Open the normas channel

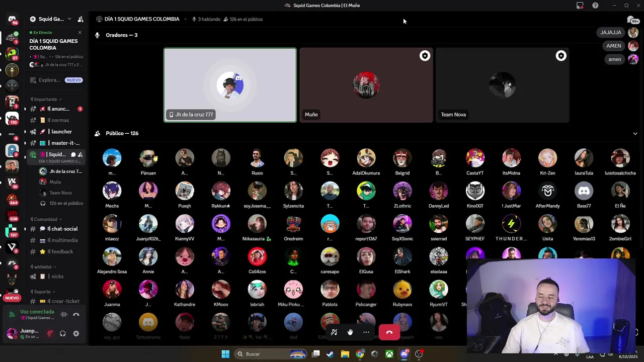coord(56,120)
